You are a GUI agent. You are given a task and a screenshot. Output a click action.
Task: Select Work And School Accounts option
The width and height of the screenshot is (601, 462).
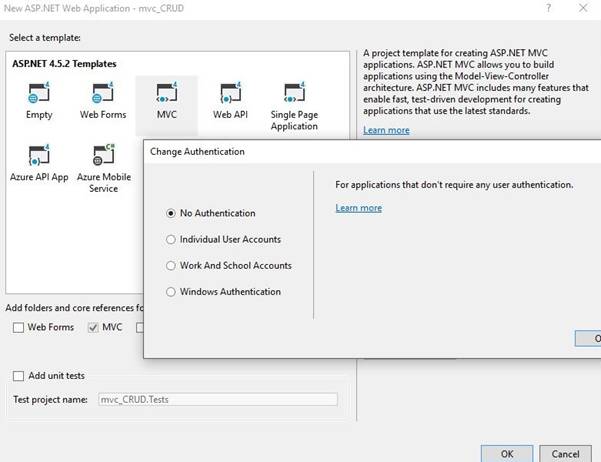point(171,266)
